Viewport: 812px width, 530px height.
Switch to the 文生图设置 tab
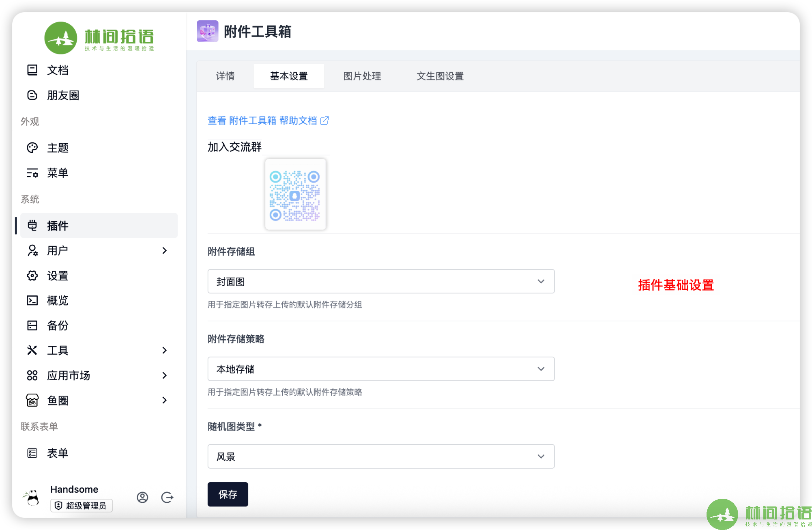click(x=440, y=76)
